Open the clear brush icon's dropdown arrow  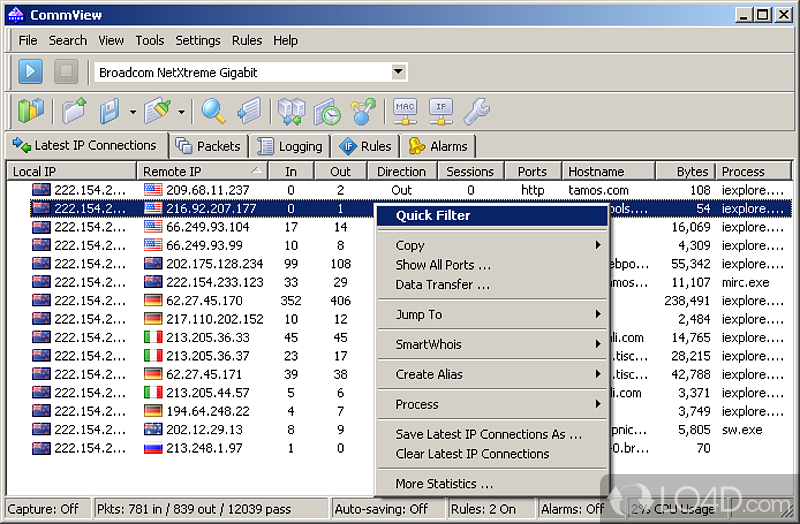click(181, 111)
